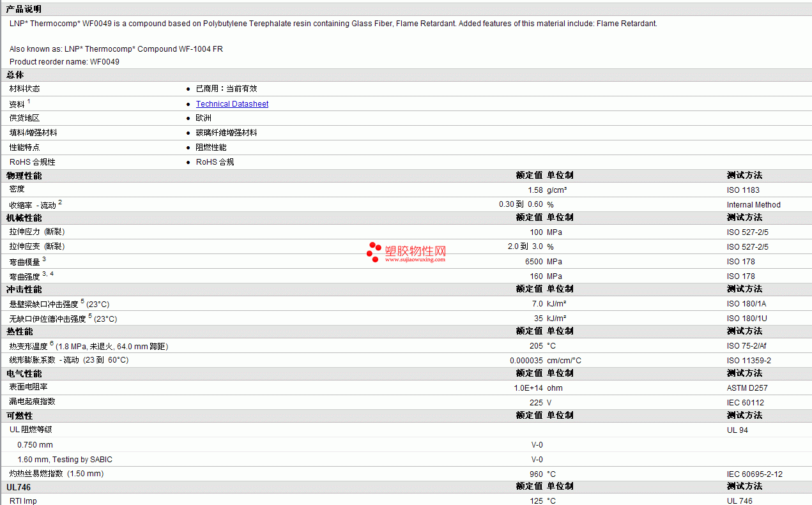812x505 pixels.
Task: Click the tracking index value "225"
Action: pos(537,403)
